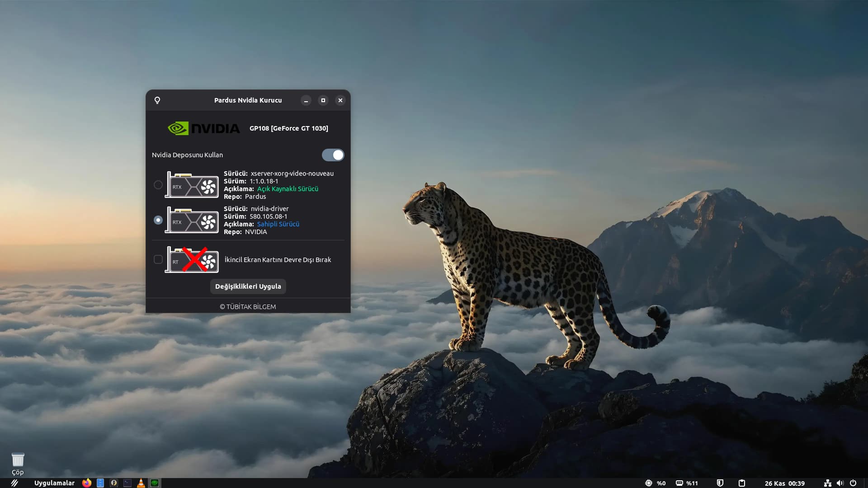Open the file manager taskbar icon

click(100, 483)
